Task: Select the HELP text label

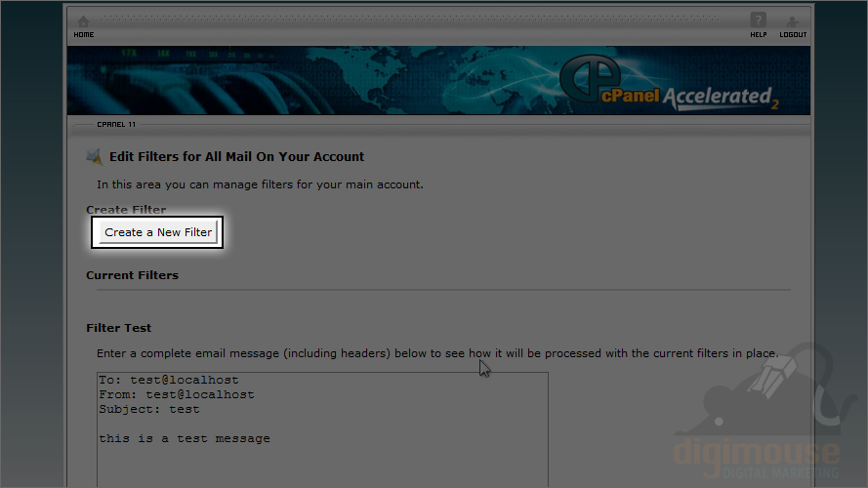Action: click(x=759, y=35)
